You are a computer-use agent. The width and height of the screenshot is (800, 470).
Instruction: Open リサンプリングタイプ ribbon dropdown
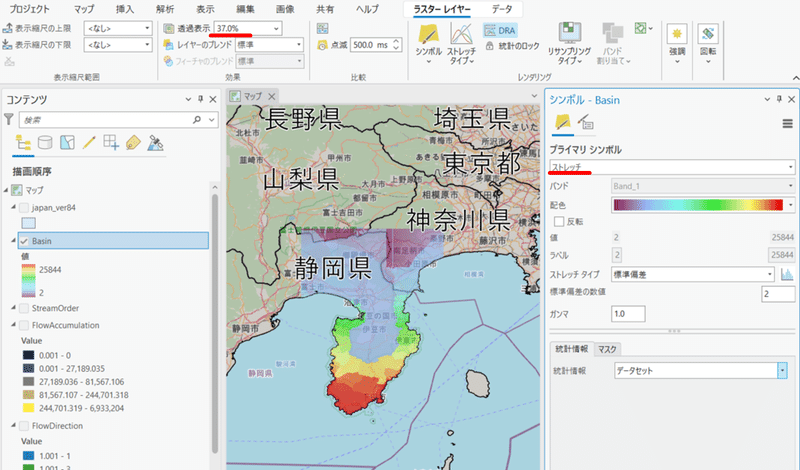[x=569, y=43]
